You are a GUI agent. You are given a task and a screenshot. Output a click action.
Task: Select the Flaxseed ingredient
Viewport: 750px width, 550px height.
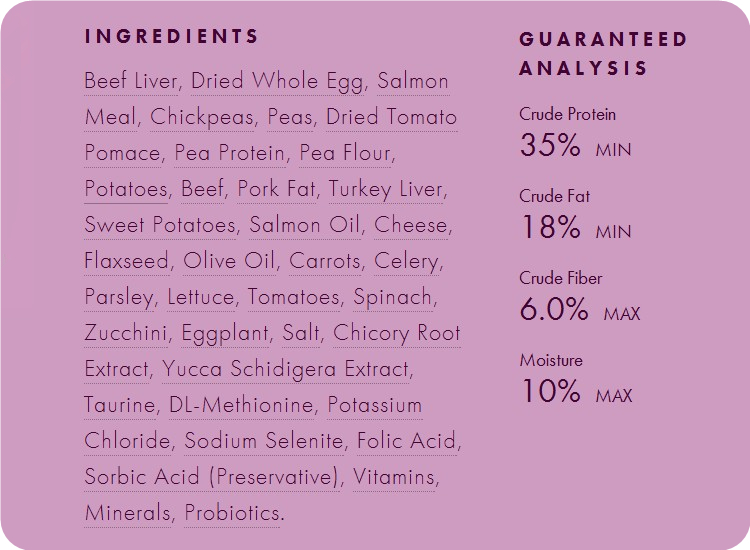click(126, 261)
